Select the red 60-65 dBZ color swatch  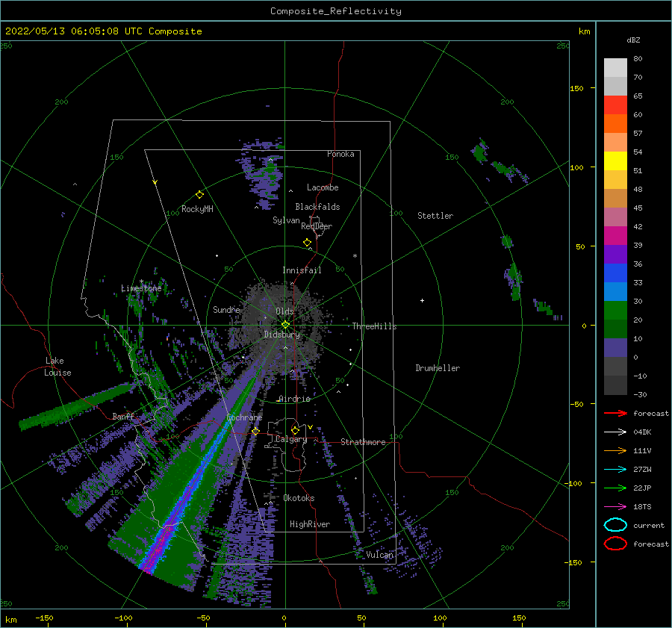point(615,105)
